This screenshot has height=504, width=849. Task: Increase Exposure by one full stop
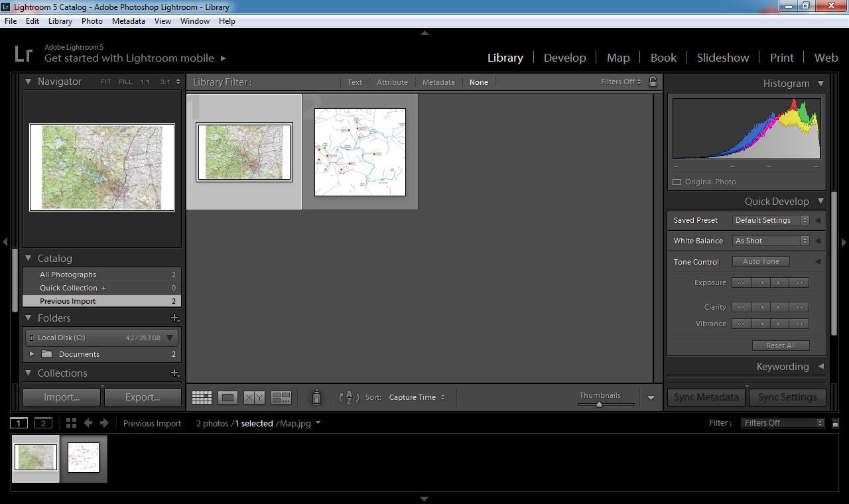pyautogui.click(x=800, y=283)
